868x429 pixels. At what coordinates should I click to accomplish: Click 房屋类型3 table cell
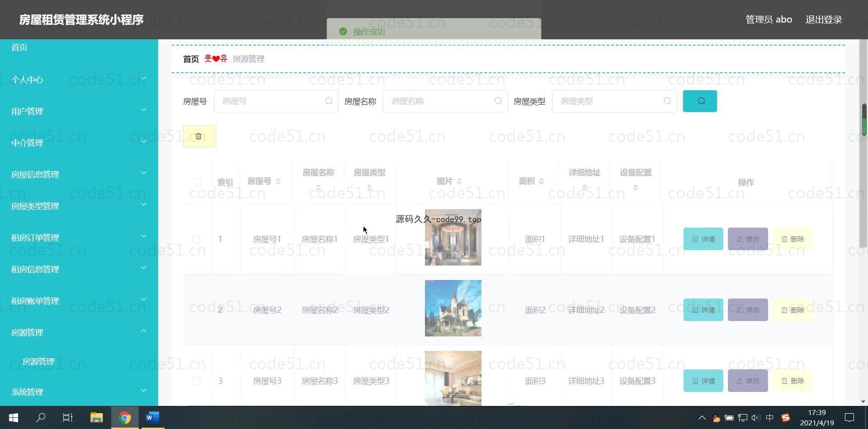click(371, 381)
